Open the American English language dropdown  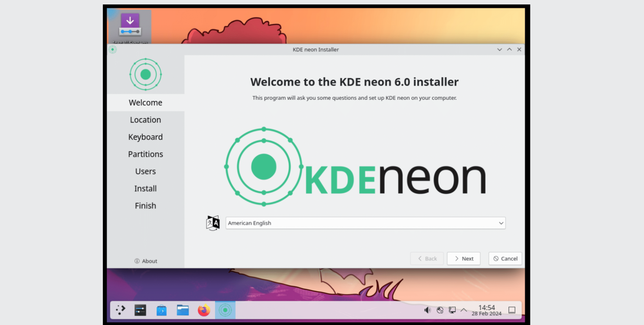[x=365, y=223]
